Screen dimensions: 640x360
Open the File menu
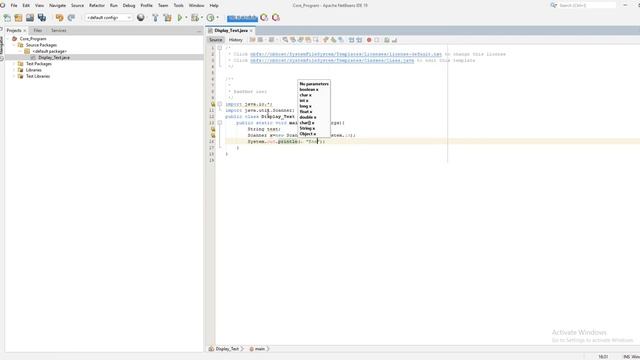[x=14, y=5]
